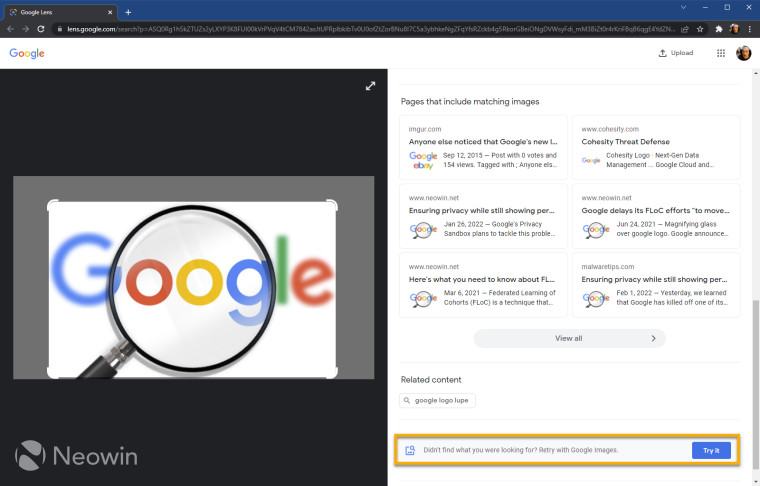
Task: Click the Google logo in header
Action: click(x=27, y=53)
